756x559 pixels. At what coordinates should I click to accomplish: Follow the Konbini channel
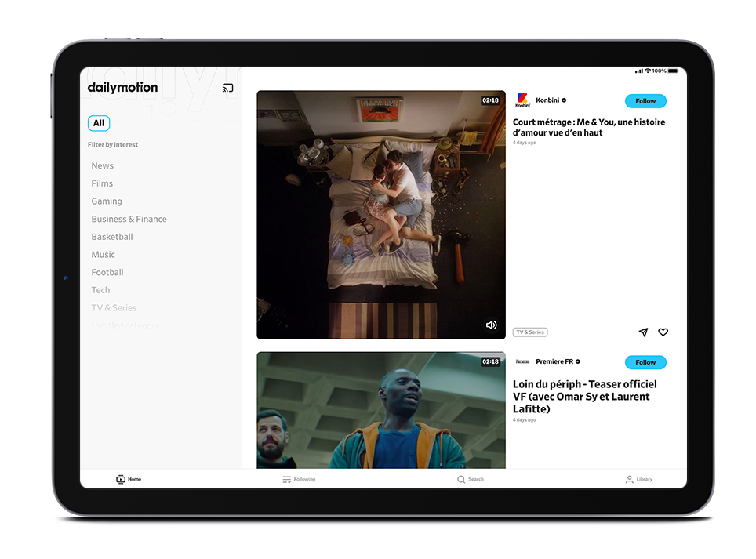[x=645, y=101]
